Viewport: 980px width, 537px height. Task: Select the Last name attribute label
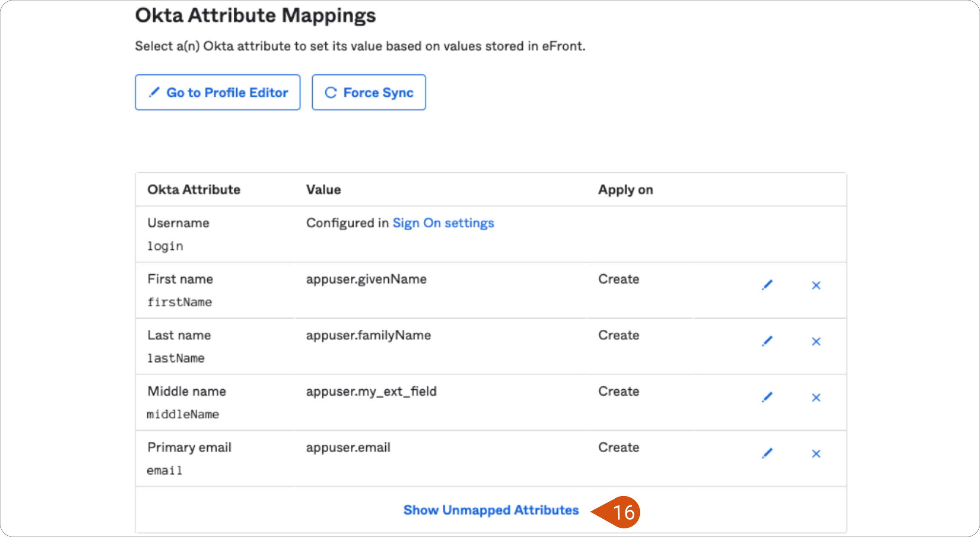click(x=179, y=335)
